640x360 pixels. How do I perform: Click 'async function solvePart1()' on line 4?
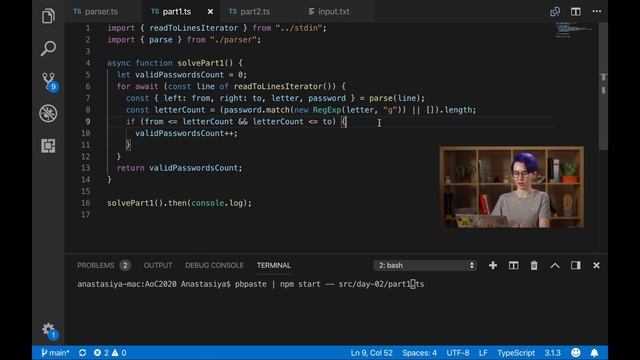170,63
